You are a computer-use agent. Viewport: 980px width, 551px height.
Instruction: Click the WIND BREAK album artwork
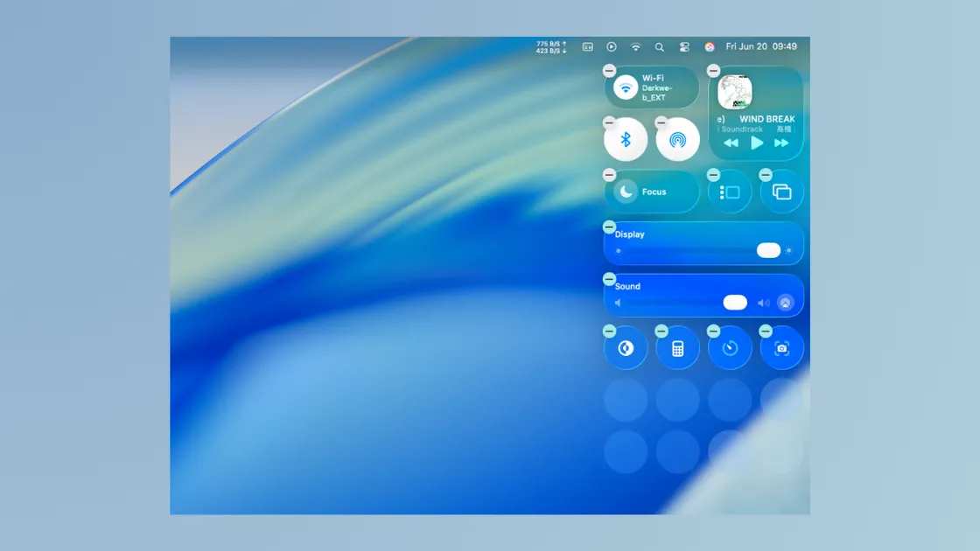point(735,93)
